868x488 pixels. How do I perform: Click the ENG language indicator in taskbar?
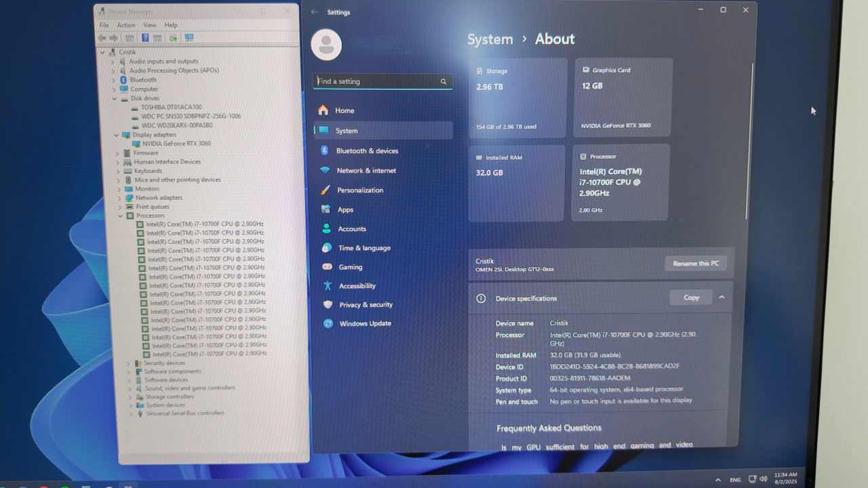pos(735,480)
